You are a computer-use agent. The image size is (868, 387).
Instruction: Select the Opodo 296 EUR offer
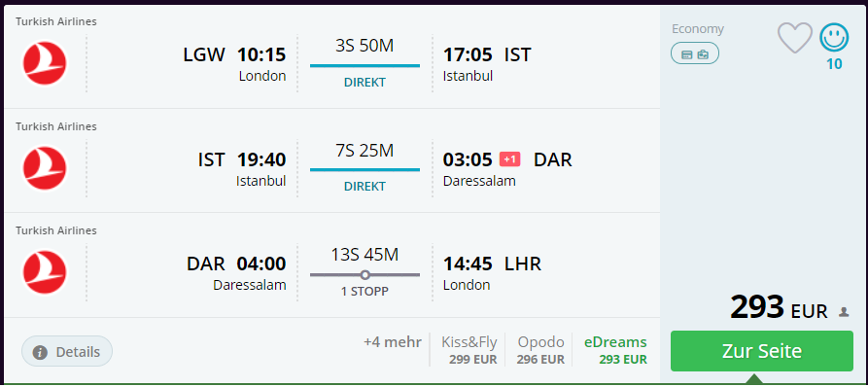click(540, 350)
